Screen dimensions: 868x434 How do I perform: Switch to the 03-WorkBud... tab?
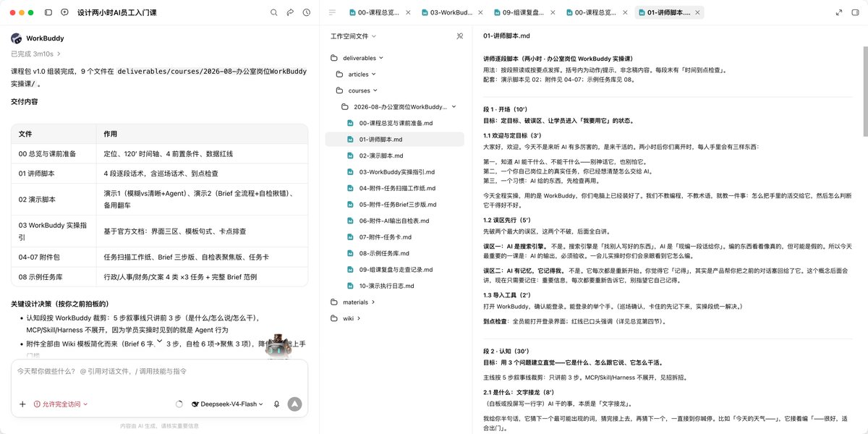click(x=451, y=12)
